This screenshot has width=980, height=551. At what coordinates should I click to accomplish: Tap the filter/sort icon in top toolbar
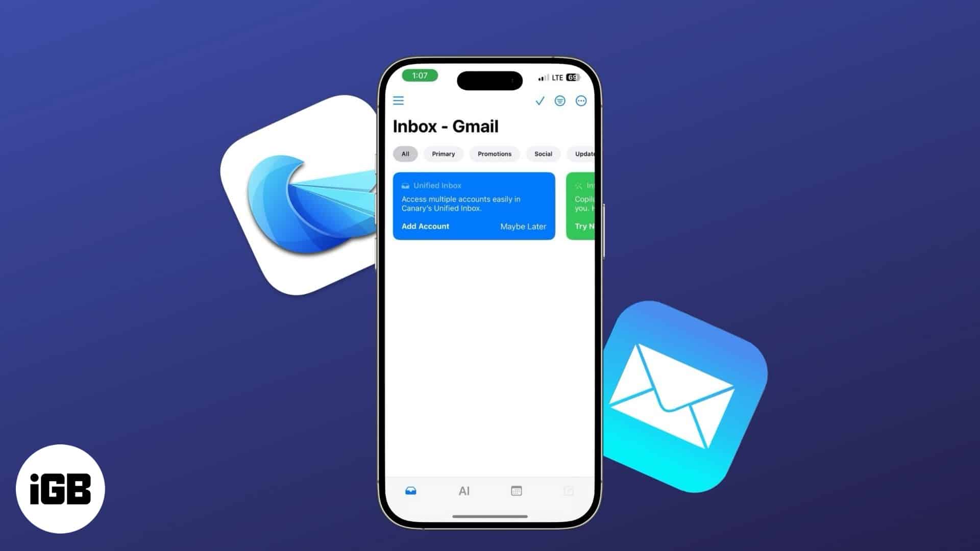[560, 100]
